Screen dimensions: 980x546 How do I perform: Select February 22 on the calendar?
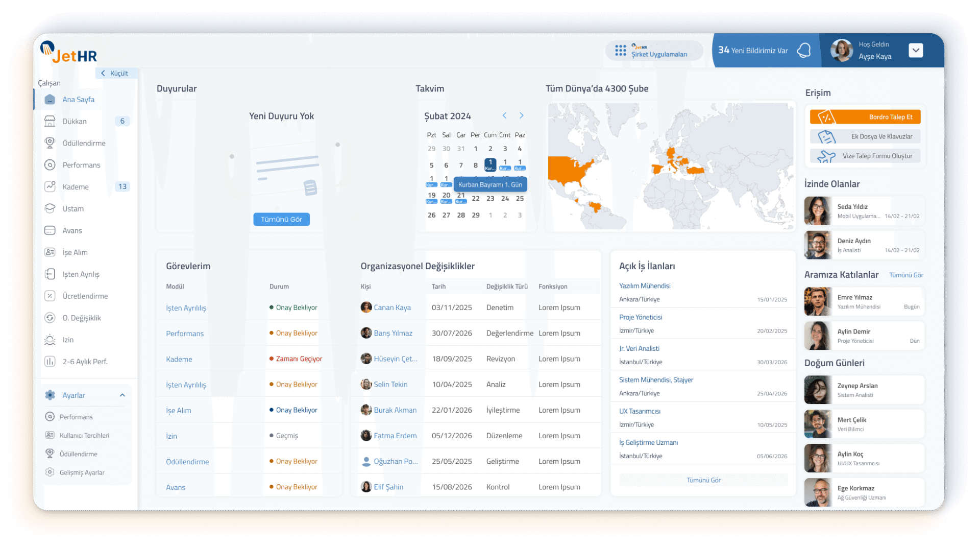475,199
